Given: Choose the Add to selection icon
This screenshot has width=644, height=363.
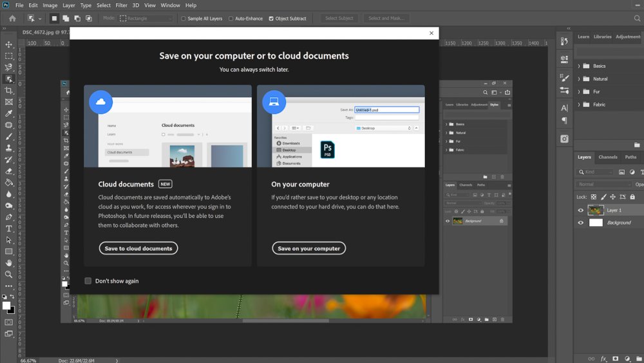Looking at the screenshot, I should 66,18.
